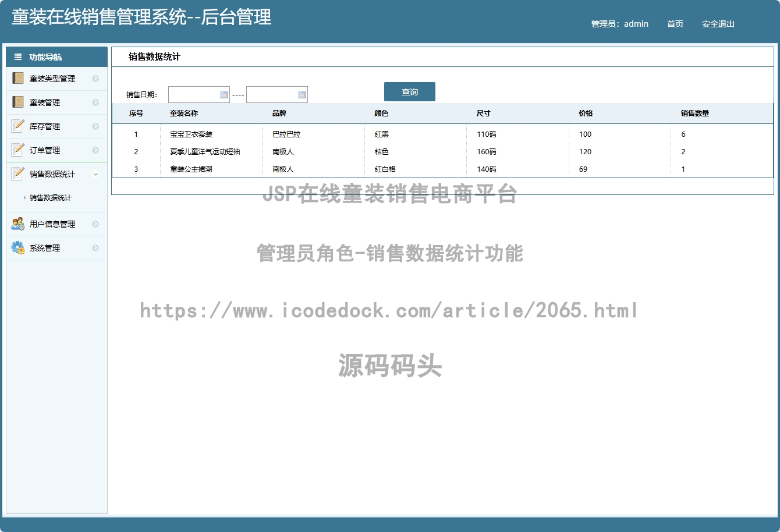
Task: Focus the start sales date field
Action: pos(199,94)
